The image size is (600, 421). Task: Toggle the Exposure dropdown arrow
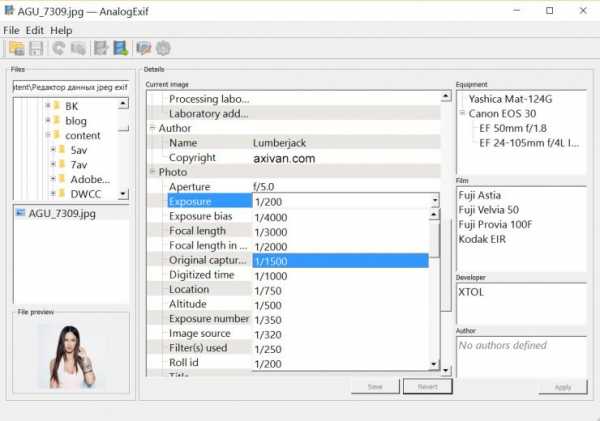(435, 200)
